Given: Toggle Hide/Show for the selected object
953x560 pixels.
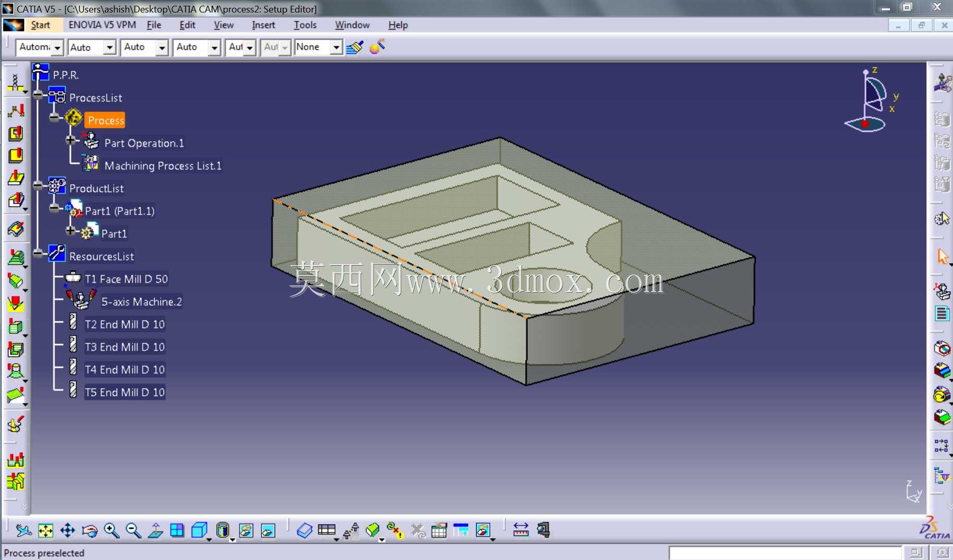Looking at the screenshot, I should pyautogui.click(x=246, y=530).
